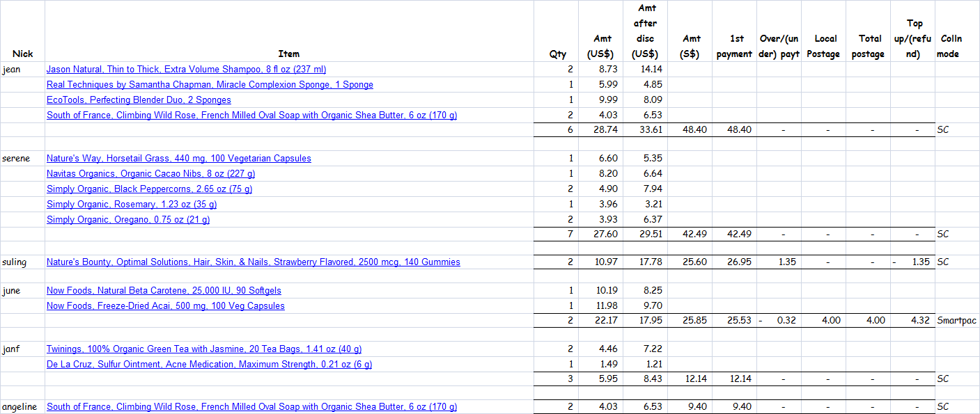Open Jason Natural Thin to Thick Shampoo link

pyautogui.click(x=186, y=70)
